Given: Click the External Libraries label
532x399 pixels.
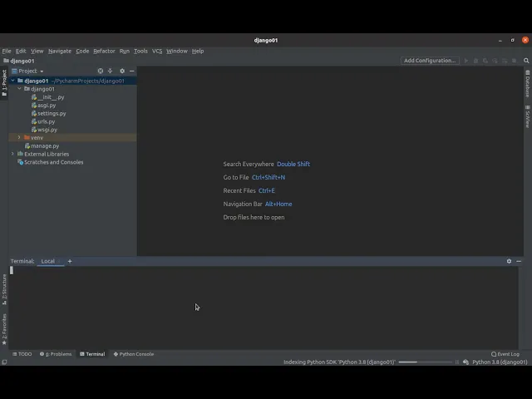Looking at the screenshot, I should click(x=47, y=154).
